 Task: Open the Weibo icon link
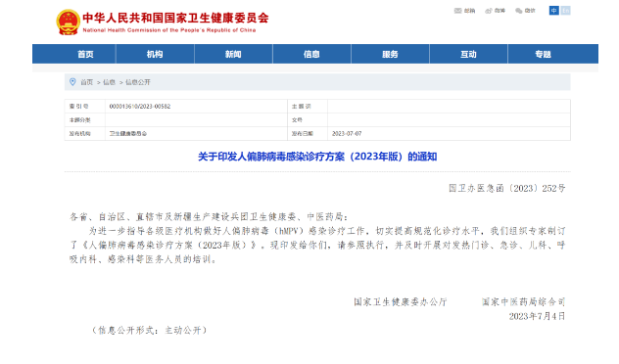point(489,11)
